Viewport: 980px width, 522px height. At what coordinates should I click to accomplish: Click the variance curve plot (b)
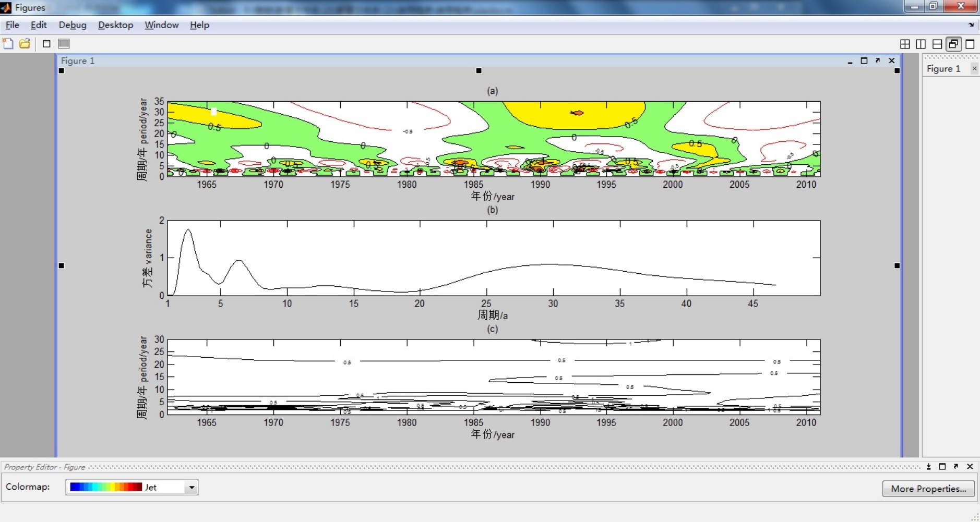[x=493, y=258]
